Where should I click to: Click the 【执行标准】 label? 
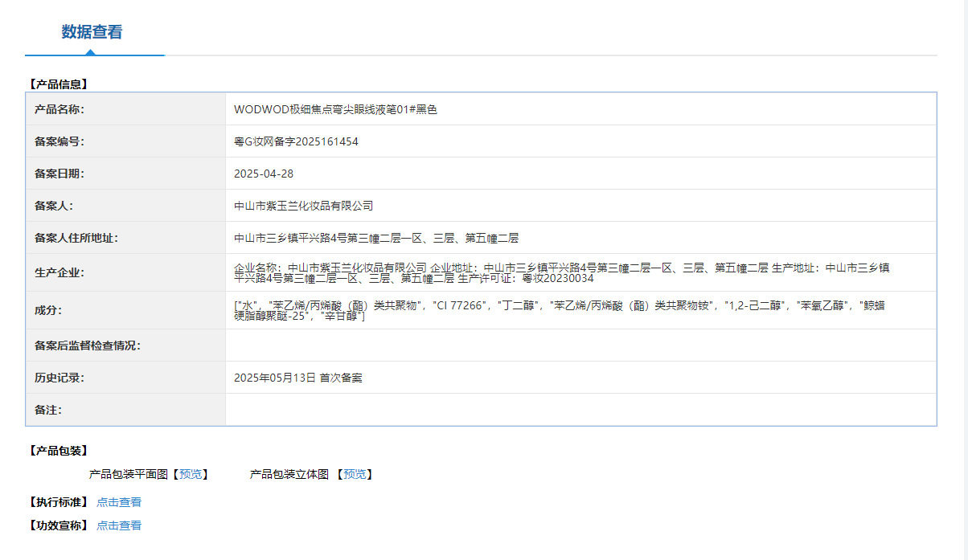tap(58, 502)
